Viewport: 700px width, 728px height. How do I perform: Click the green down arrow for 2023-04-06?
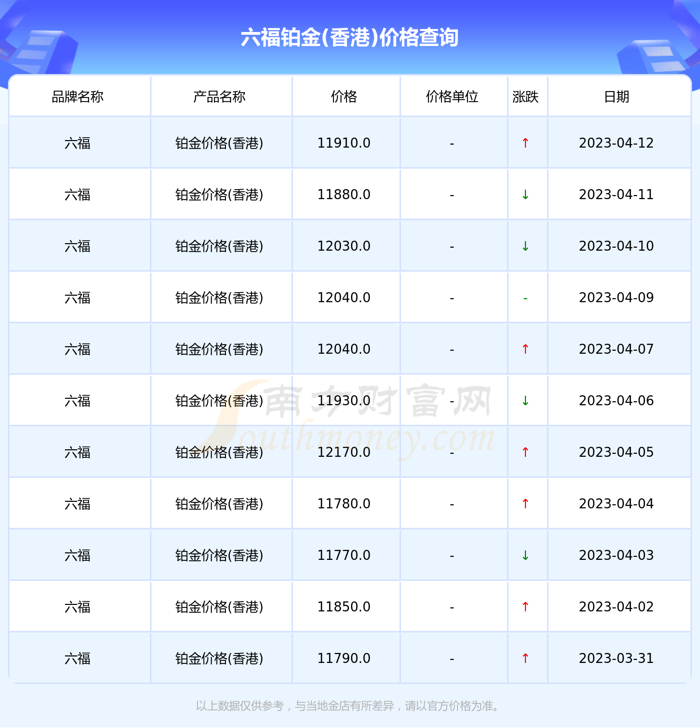[x=525, y=401]
